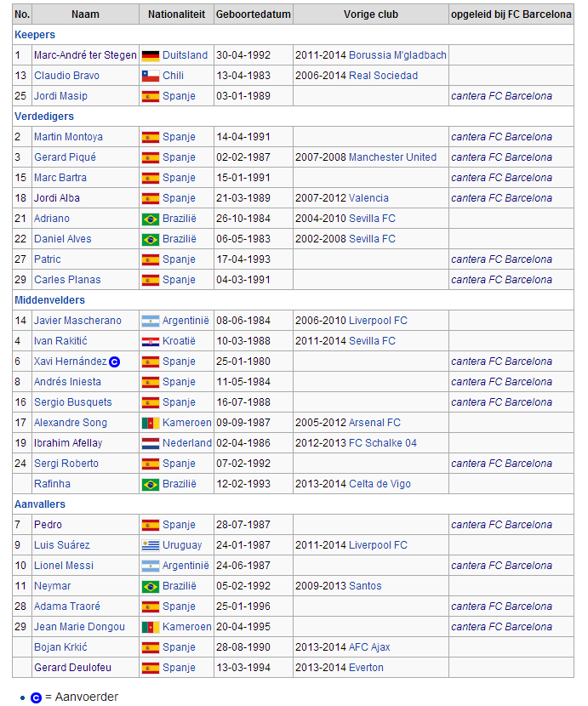Click 'cantera FC Barcelona' in Patric's row

[x=501, y=259]
